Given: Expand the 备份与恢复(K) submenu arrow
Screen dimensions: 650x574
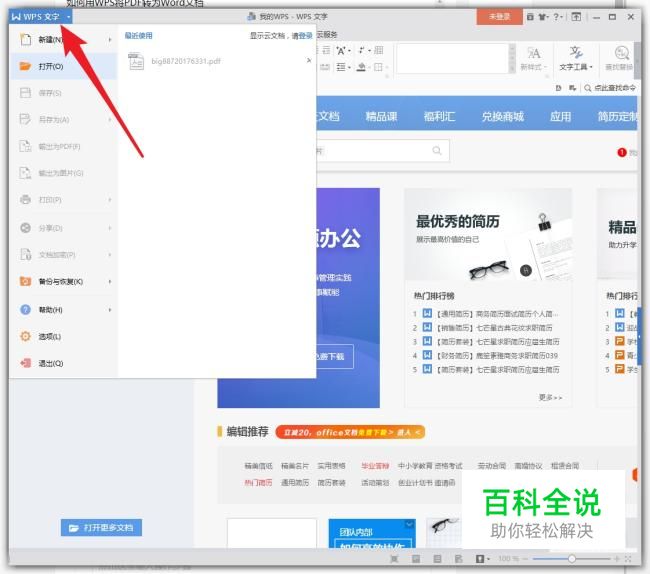Looking at the screenshot, I should pyautogui.click(x=110, y=282).
